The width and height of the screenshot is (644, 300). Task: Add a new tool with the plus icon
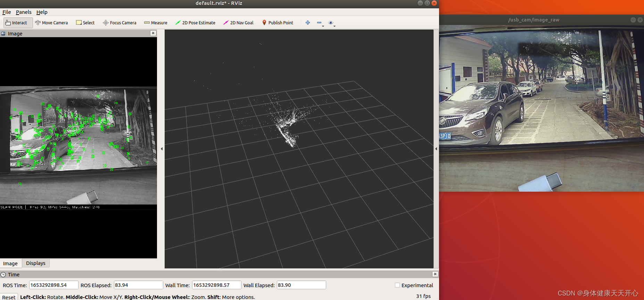click(x=308, y=23)
